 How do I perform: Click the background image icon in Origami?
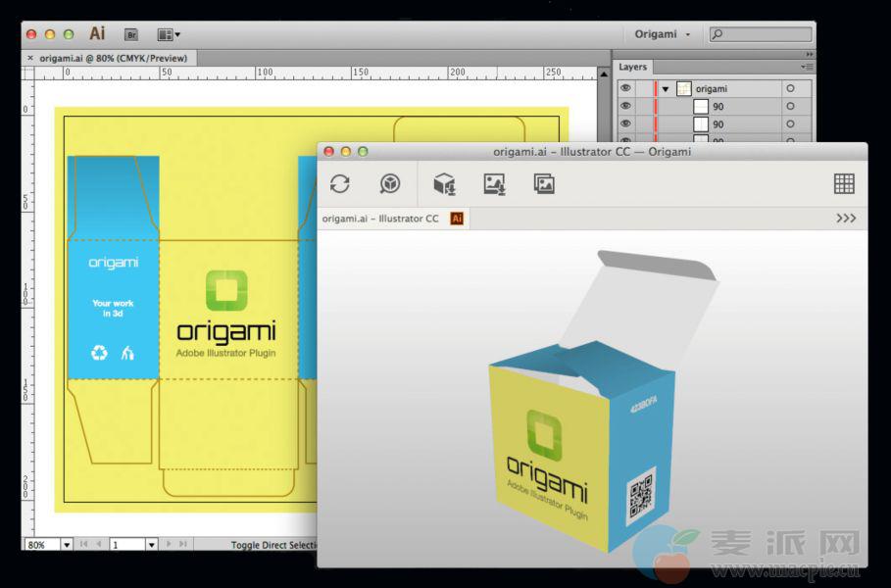544,183
